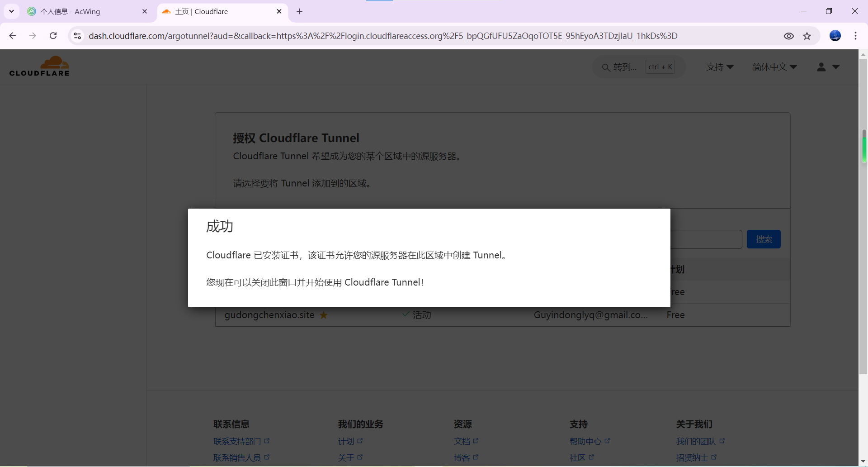Close the AcWing tab
Image resolution: width=868 pixels, height=467 pixels.
point(145,11)
